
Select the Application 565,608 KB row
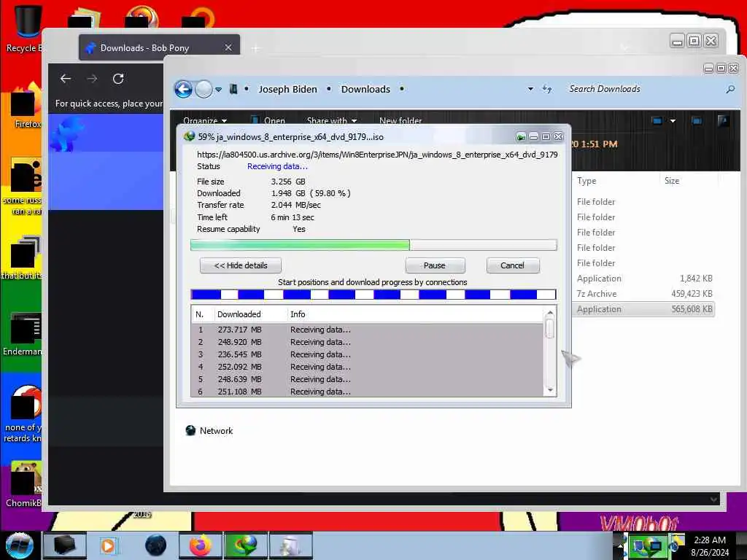click(644, 309)
